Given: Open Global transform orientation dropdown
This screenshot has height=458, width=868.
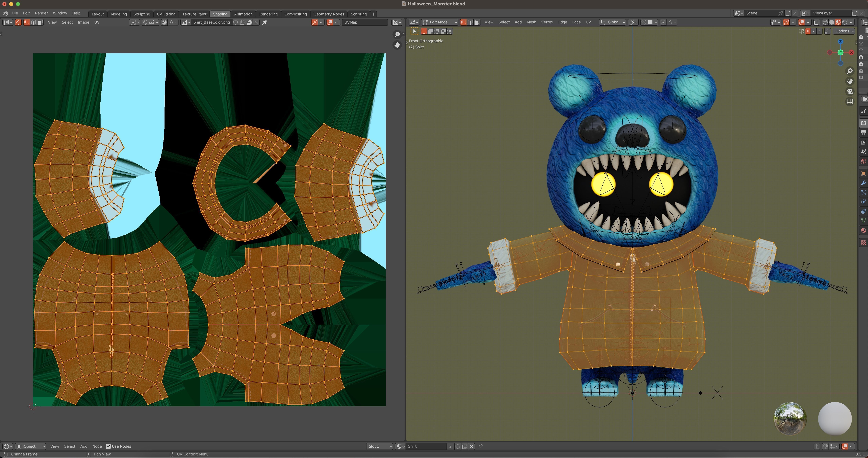Looking at the screenshot, I should click(613, 22).
